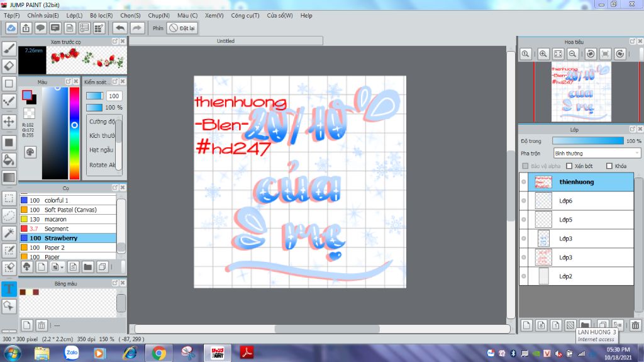Undock the Màu color panel
The width and height of the screenshot is (644, 362).
click(x=69, y=81)
